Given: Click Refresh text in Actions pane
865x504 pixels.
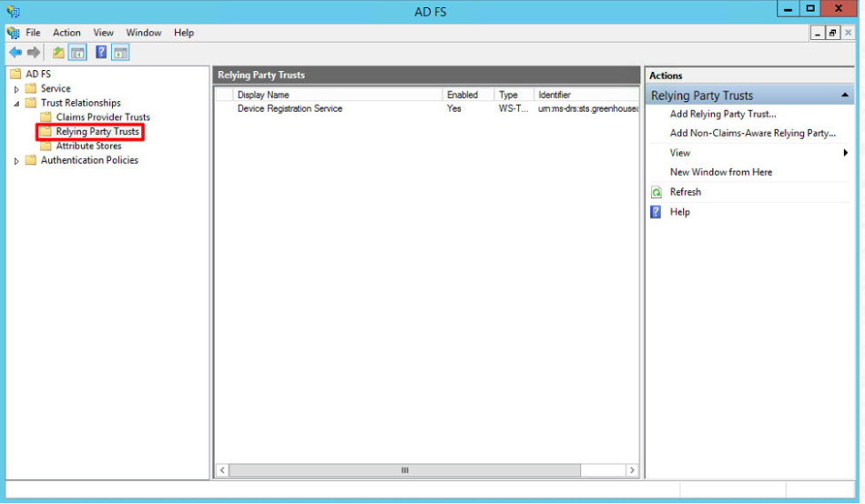Looking at the screenshot, I should tap(685, 192).
